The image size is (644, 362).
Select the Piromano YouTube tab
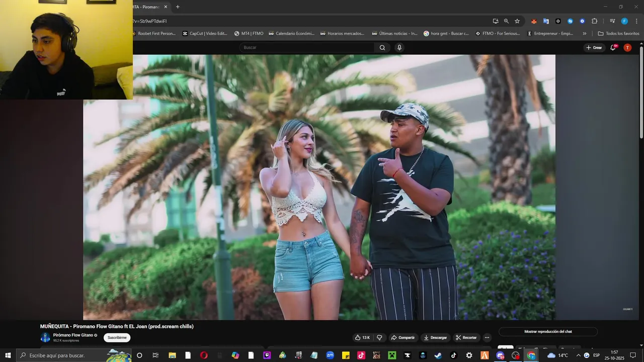click(147, 7)
